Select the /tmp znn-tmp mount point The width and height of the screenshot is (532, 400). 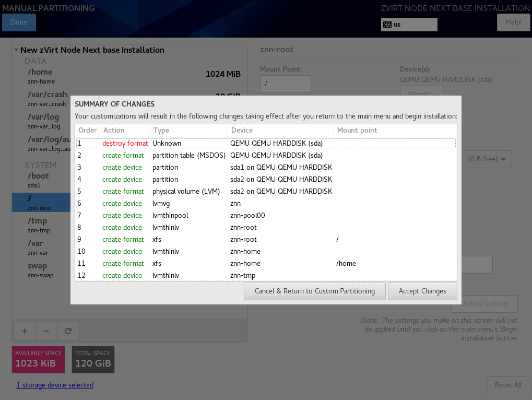click(41, 225)
